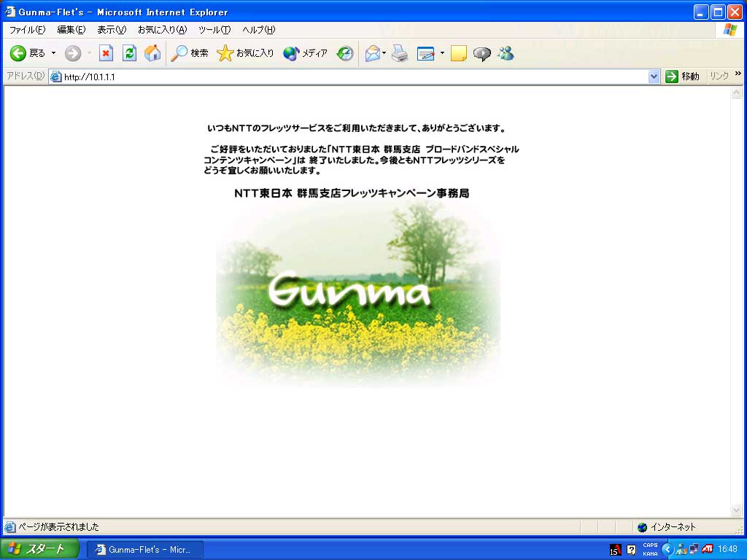
Task: Launch Messenger via the people icon
Action: click(x=506, y=53)
